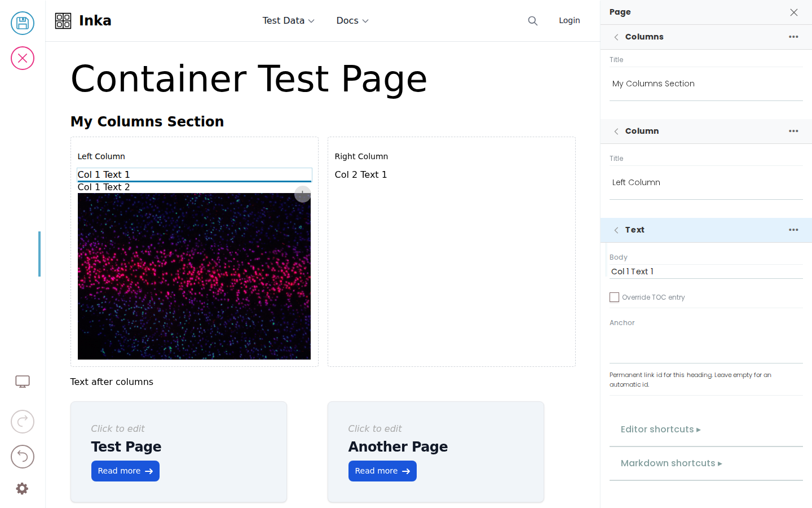Viewport: 812px width, 508px height.
Task: Click the add block plus button
Action: pyautogui.click(x=303, y=194)
